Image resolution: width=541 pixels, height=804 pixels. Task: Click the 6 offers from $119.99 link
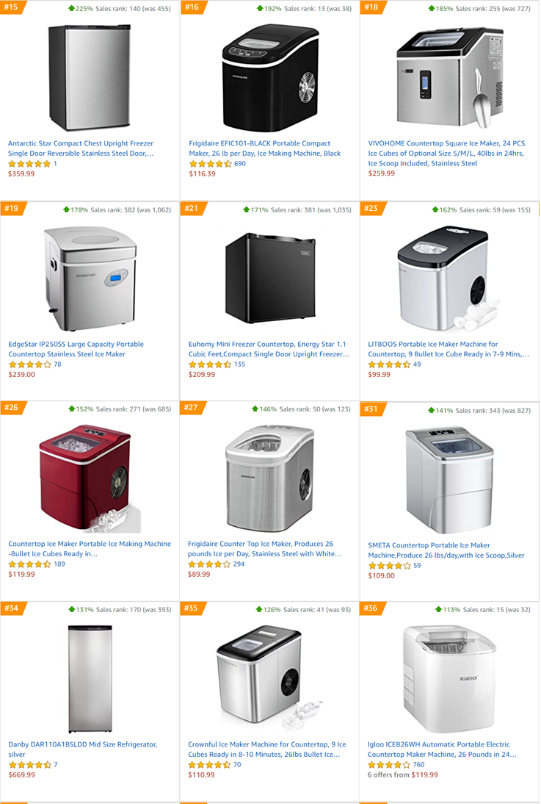[x=403, y=775]
